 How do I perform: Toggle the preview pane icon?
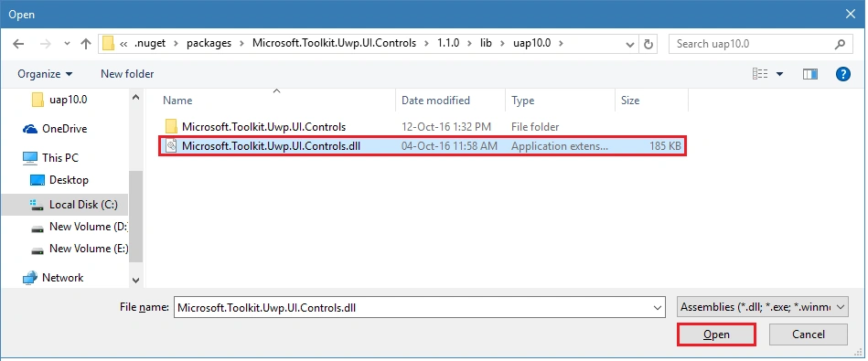tap(809, 74)
